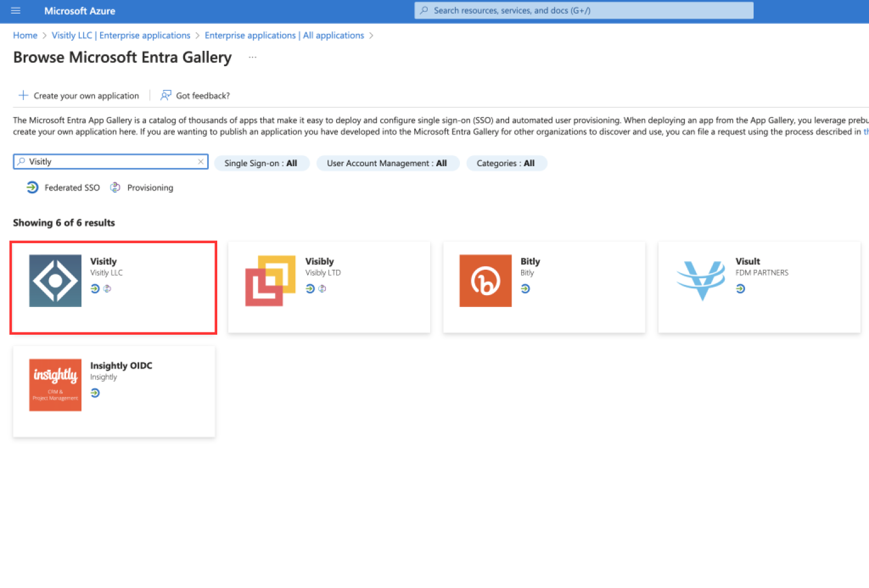Click the plus icon for new application

click(x=23, y=95)
